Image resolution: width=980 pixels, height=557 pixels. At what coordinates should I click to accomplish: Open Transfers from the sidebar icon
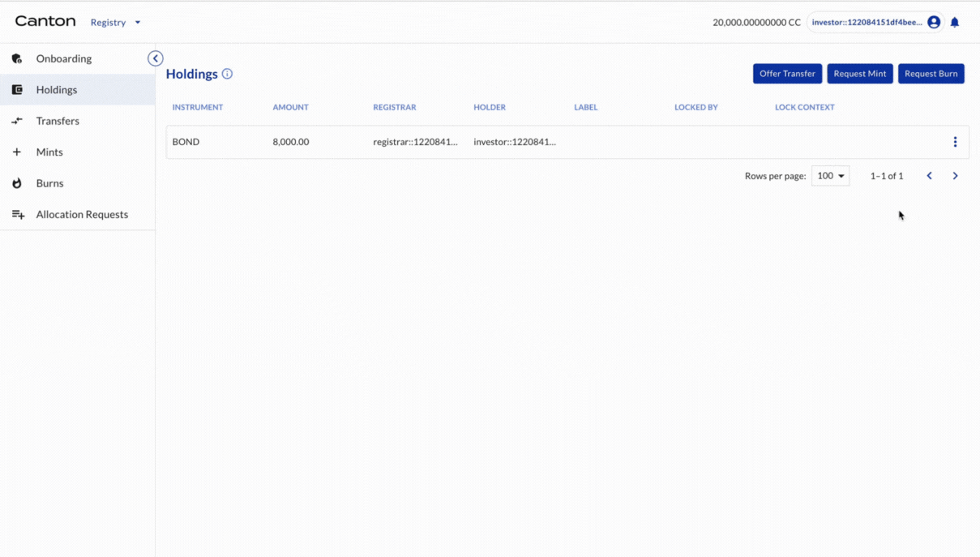(17, 121)
